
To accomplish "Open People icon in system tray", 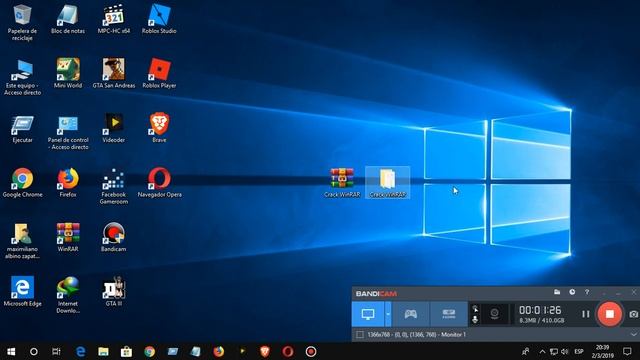I will [526, 351].
